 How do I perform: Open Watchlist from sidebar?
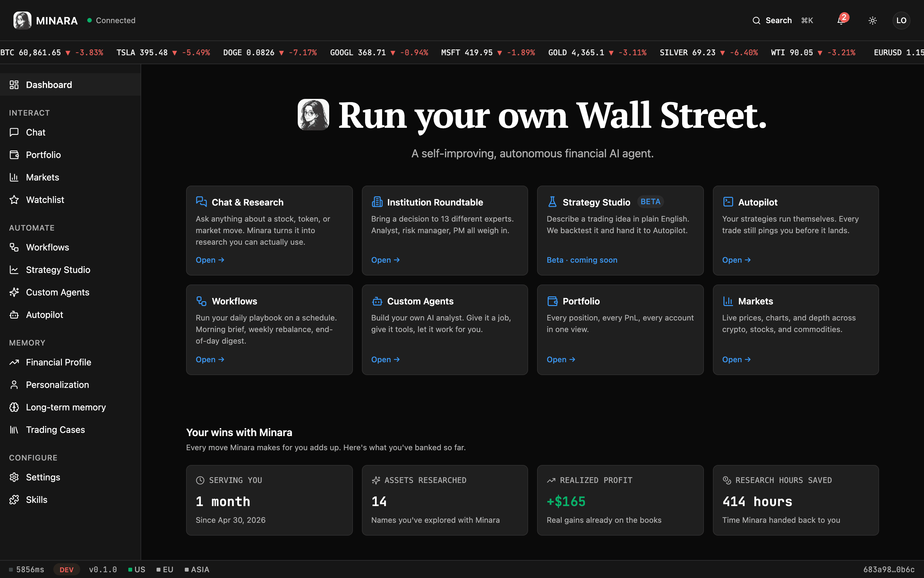[70, 200]
